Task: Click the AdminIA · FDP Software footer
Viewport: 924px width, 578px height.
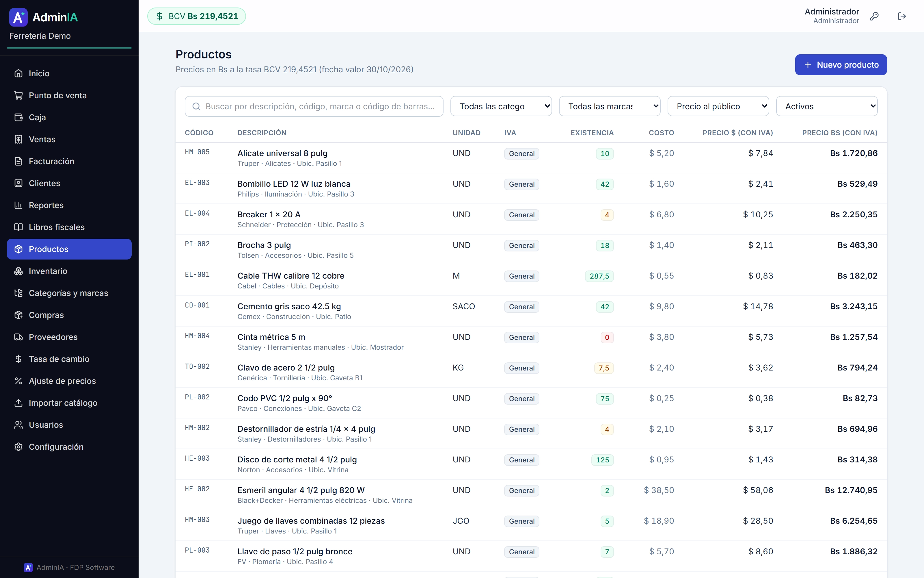Action: coord(69,567)
